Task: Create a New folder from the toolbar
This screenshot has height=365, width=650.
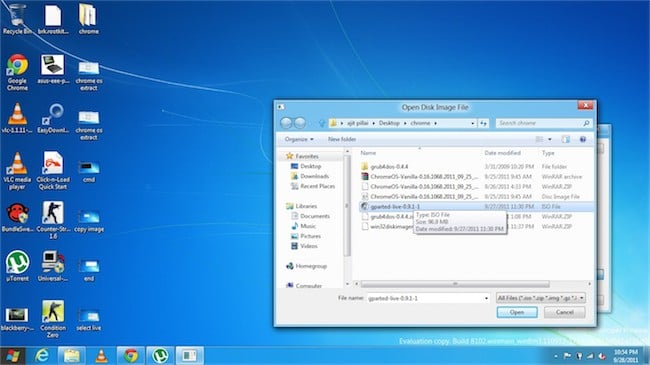Action: click(342, 139)
